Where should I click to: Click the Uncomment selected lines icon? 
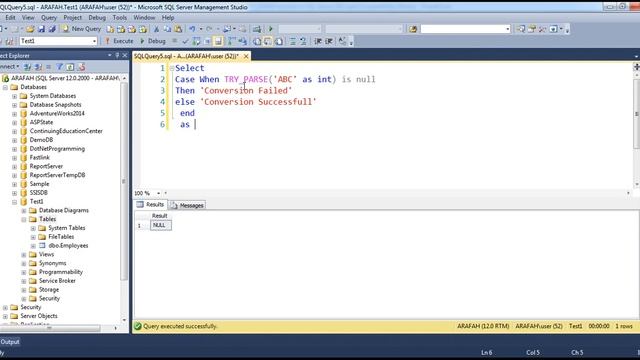coord(303,41)
